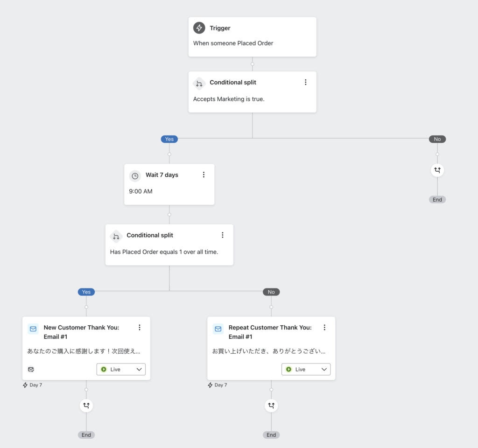Click the exit arrow icon below New Customer email
Viewport: 478px width, 448px height.
86,406
